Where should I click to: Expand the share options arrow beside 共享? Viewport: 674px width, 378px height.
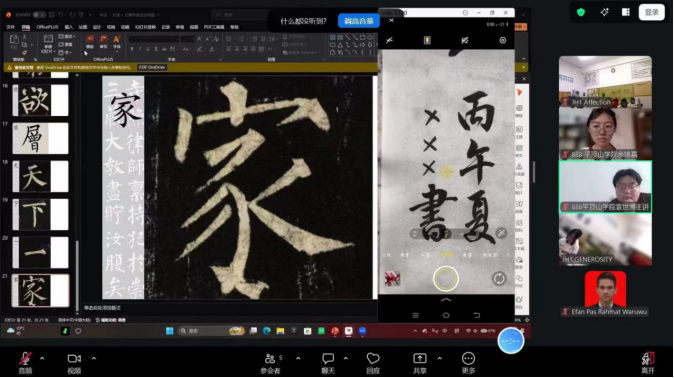point(439,358)
